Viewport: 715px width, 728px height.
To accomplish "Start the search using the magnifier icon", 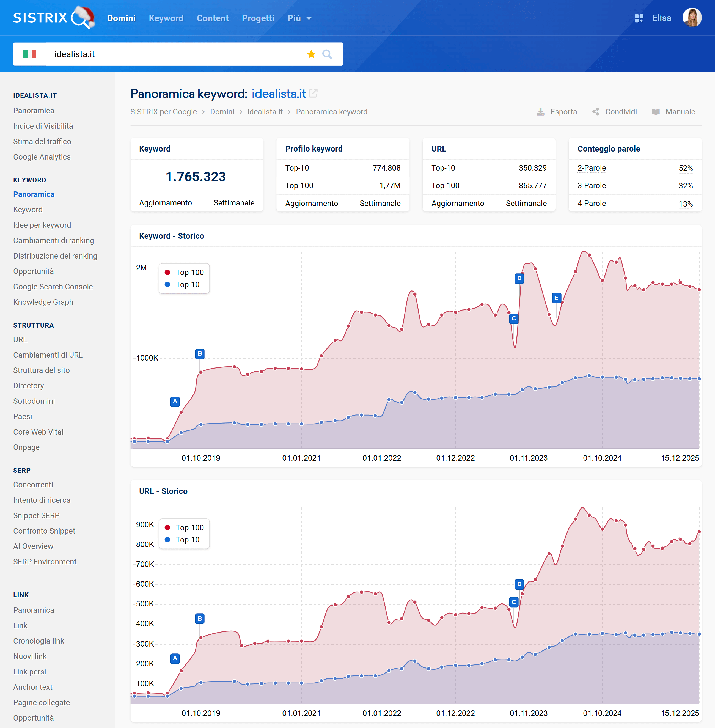I will pyautogui.click(x=327, y=54).
